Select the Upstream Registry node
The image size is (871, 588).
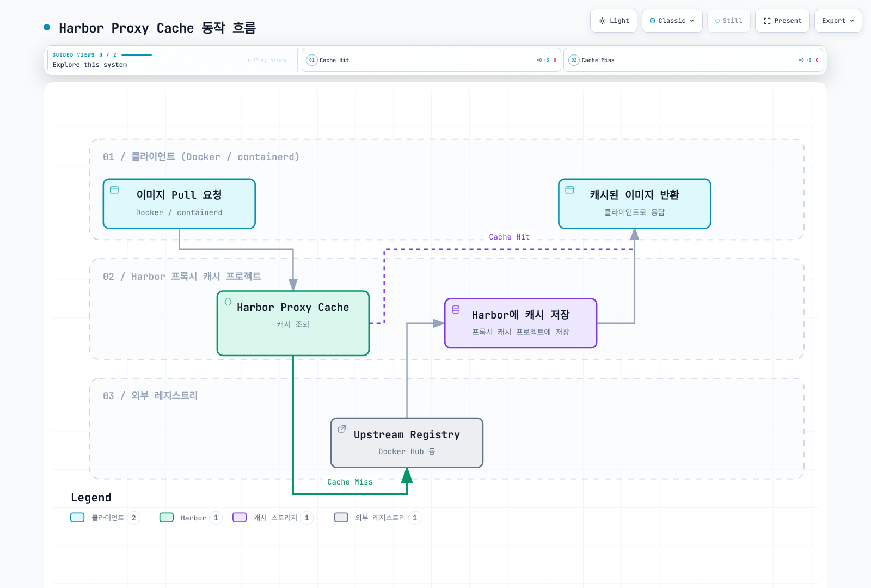pyautogui.click(x=407, y=443)
